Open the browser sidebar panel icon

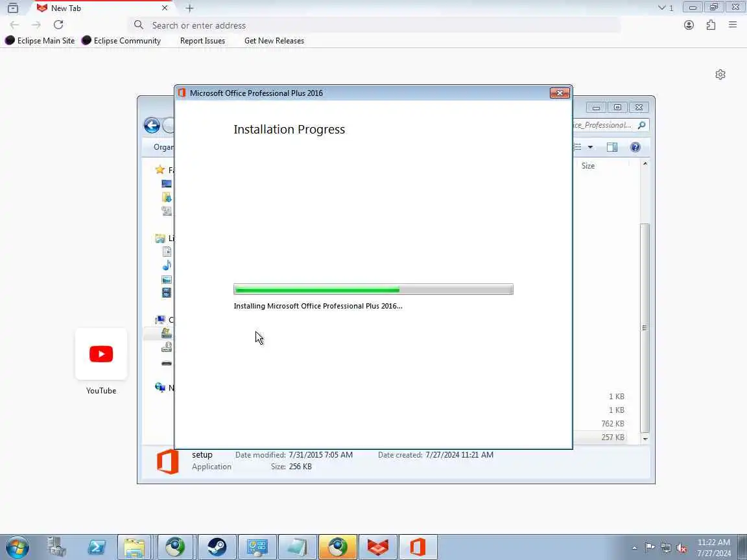click(13, 8)
